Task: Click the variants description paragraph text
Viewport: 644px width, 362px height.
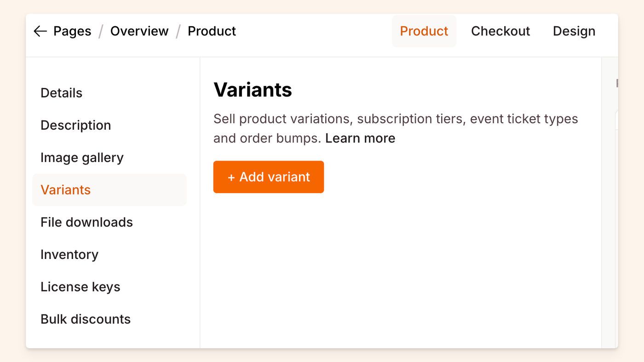Action: pos(396,119)
